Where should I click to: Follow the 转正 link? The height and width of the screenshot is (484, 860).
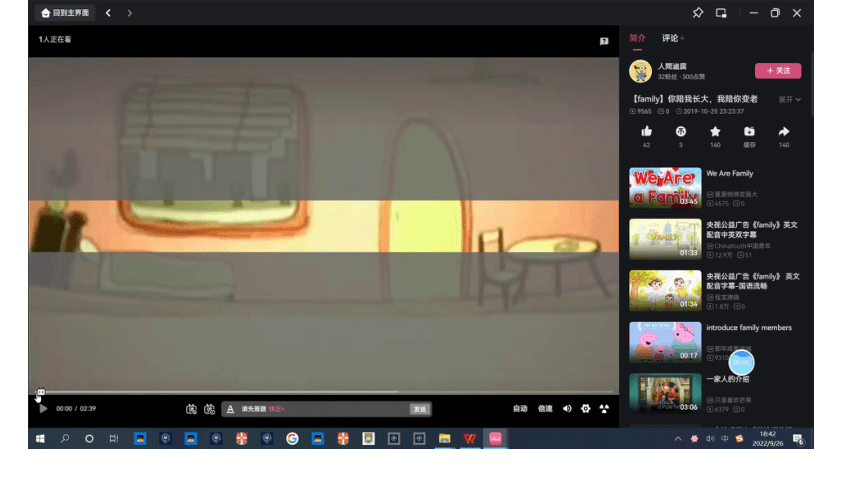pyautogui.click(x=276, y=409)
